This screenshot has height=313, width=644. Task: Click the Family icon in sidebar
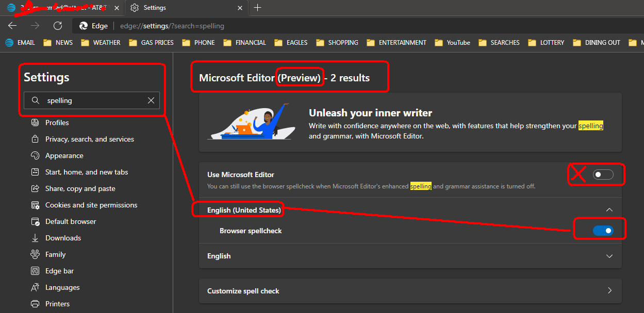pyautogui.click(x=35, y=254)
